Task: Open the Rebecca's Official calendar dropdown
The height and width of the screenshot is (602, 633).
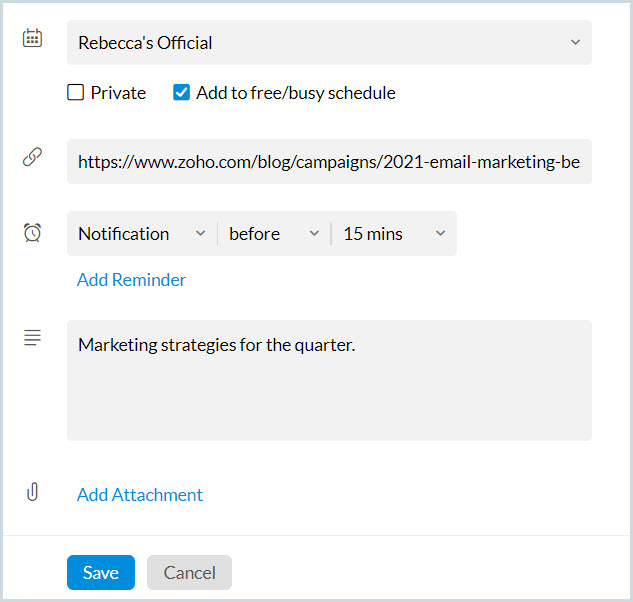Action: tap(320, 42)
